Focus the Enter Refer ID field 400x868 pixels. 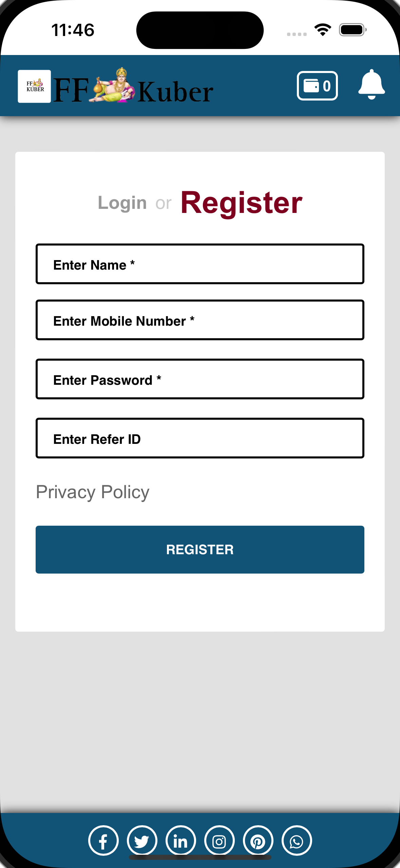(200, 438)
